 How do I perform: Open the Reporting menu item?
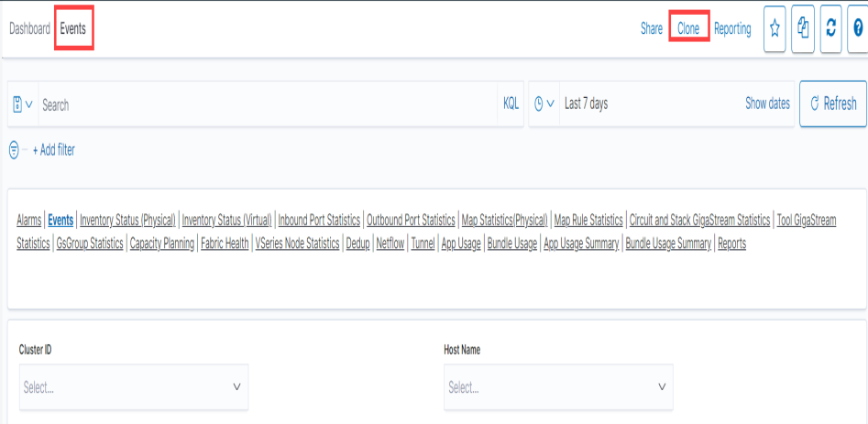pos(732,29)
